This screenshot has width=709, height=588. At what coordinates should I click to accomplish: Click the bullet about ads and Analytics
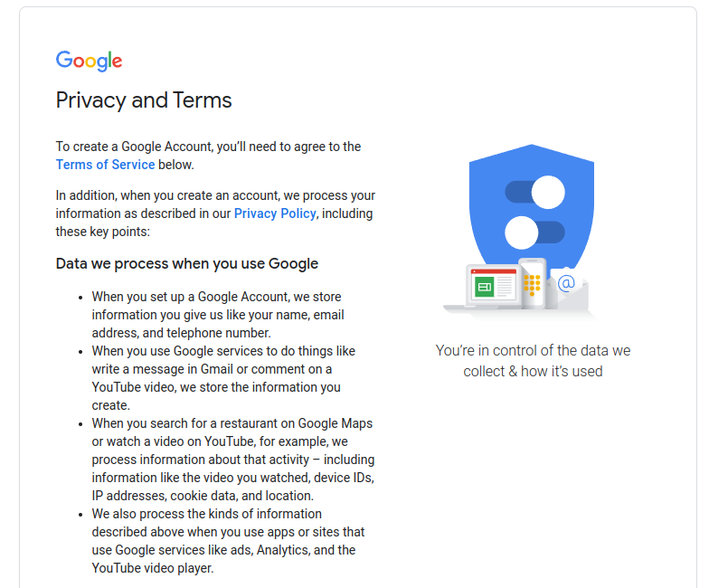click(x=228, y=541)
